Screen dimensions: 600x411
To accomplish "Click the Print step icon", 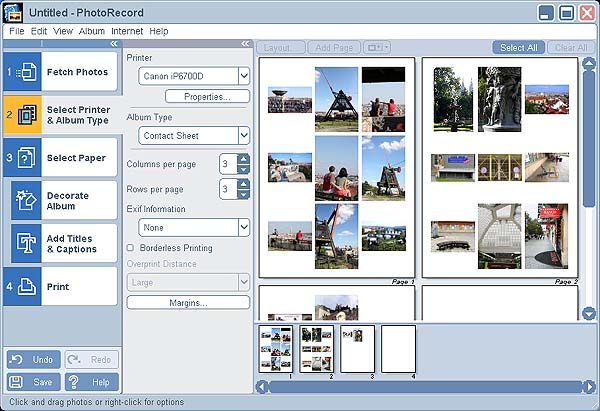I will click(x=27, y=286).
